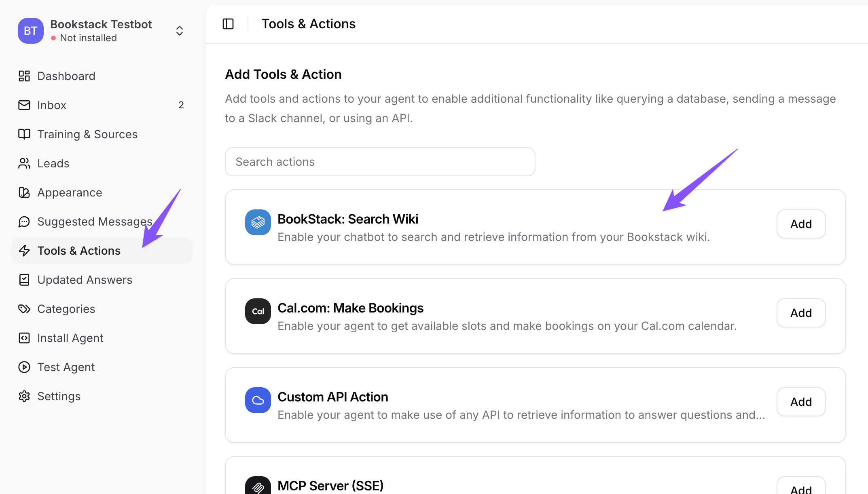This screenshot has height=494, width=868.
Task: Click the Dashboard grid icon
Action: point(24,76)
